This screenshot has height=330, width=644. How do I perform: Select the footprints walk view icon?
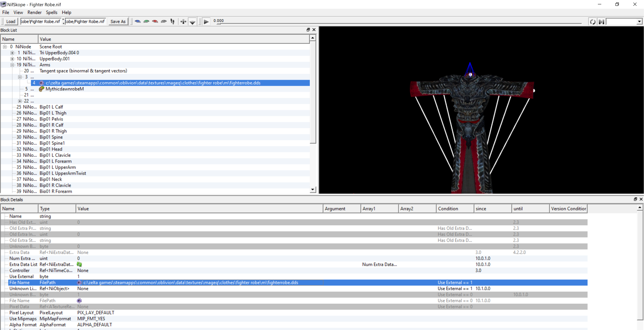tap(172, 21)
